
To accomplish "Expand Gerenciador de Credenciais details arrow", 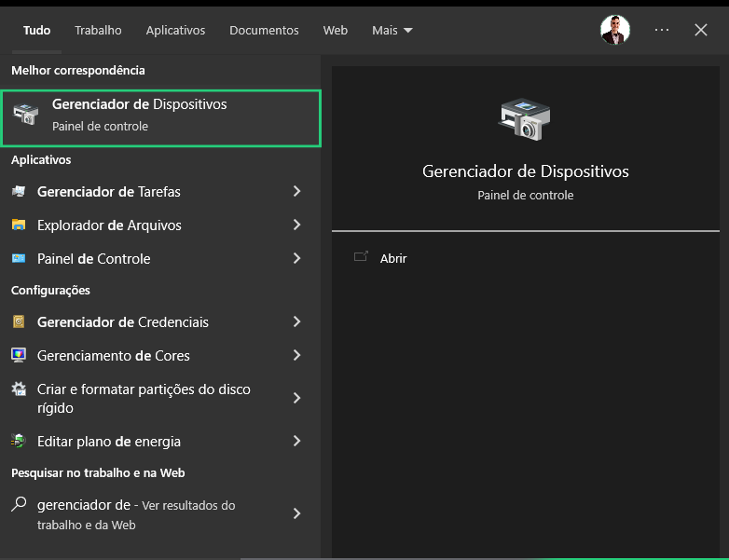I will pos(297,321).
